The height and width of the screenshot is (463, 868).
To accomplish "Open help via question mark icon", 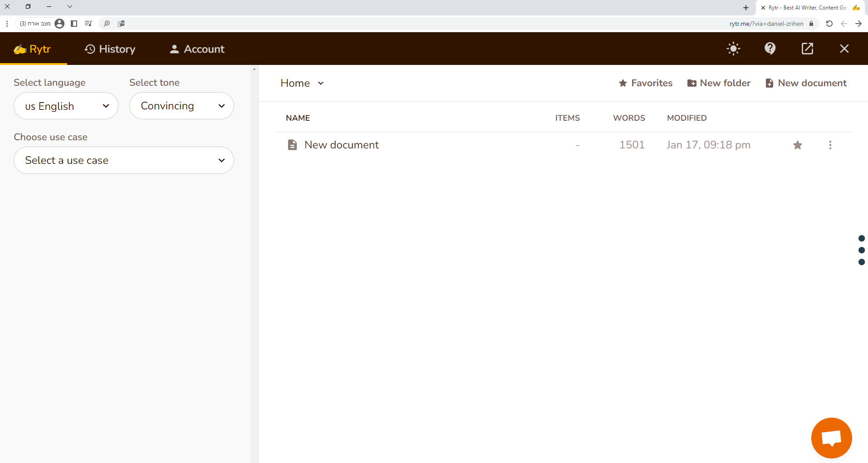I will (x=770, y=49).
